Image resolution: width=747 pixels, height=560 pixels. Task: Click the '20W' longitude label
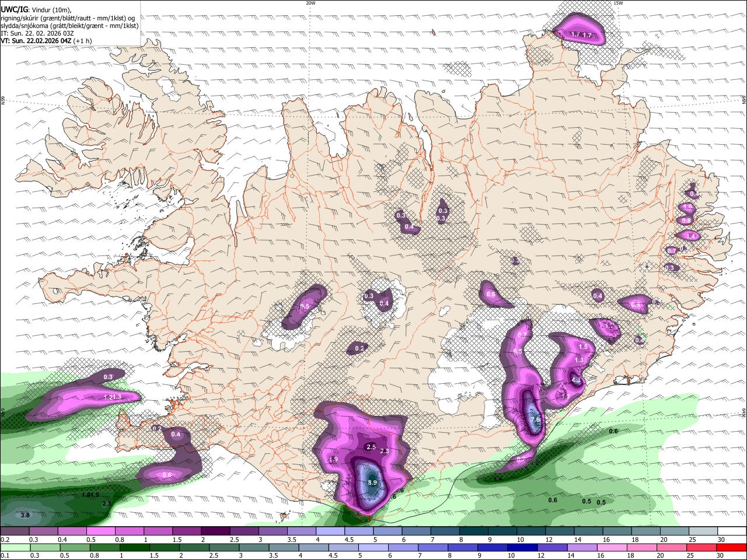[x=310, y=3]
